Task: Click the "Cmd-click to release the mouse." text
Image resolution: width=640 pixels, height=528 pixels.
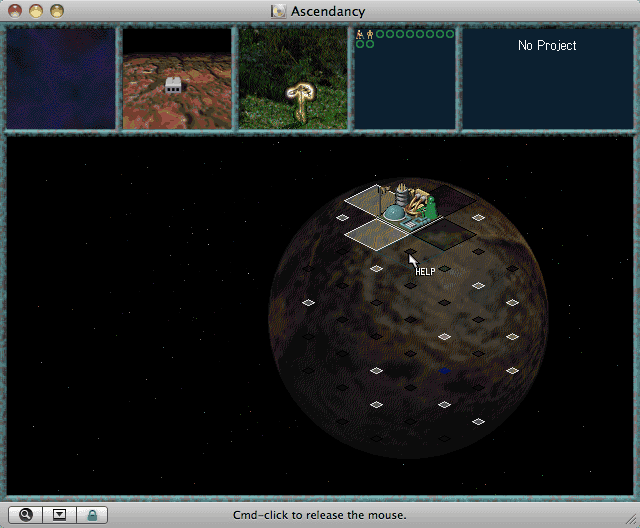Action: 320,515
